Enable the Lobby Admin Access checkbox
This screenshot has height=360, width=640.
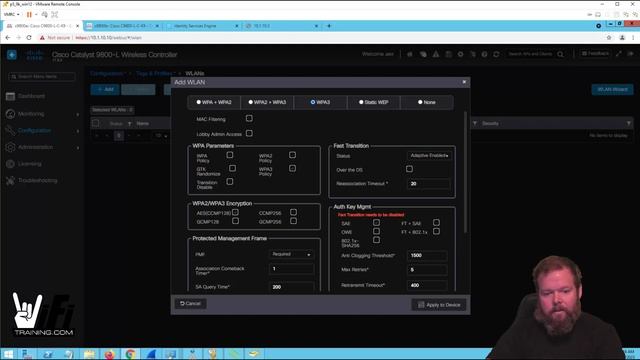point(249,133)
